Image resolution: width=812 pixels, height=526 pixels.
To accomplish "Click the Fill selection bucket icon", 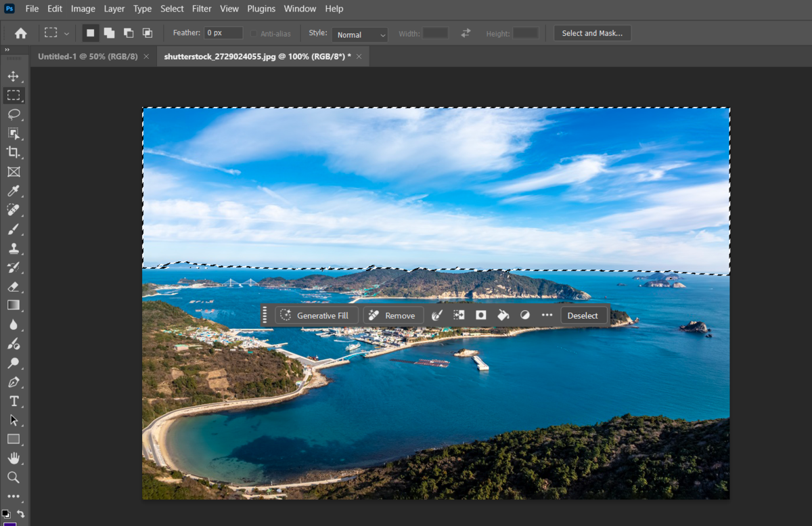I will pyautogui.click(x=503, y=315).
